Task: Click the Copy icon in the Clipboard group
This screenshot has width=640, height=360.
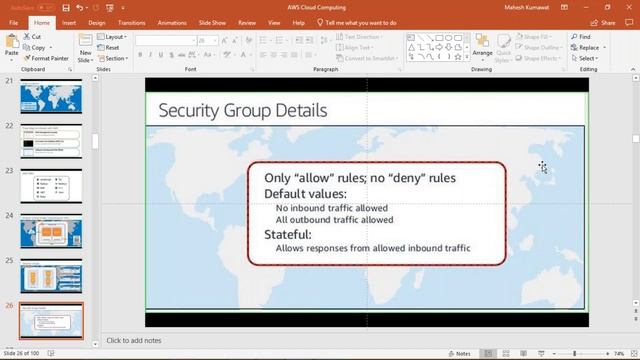Action: [x=27, y=47]
